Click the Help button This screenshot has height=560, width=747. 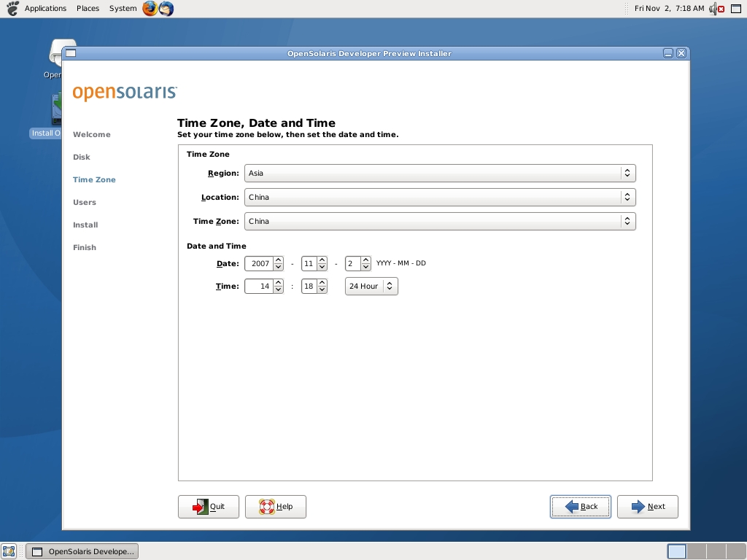pos(276,507)
